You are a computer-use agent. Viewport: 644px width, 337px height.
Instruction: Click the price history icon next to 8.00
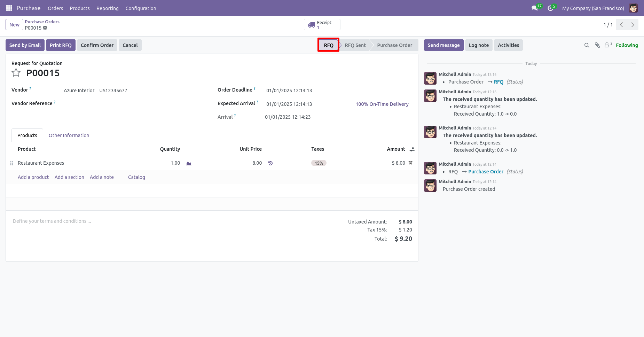270,163
